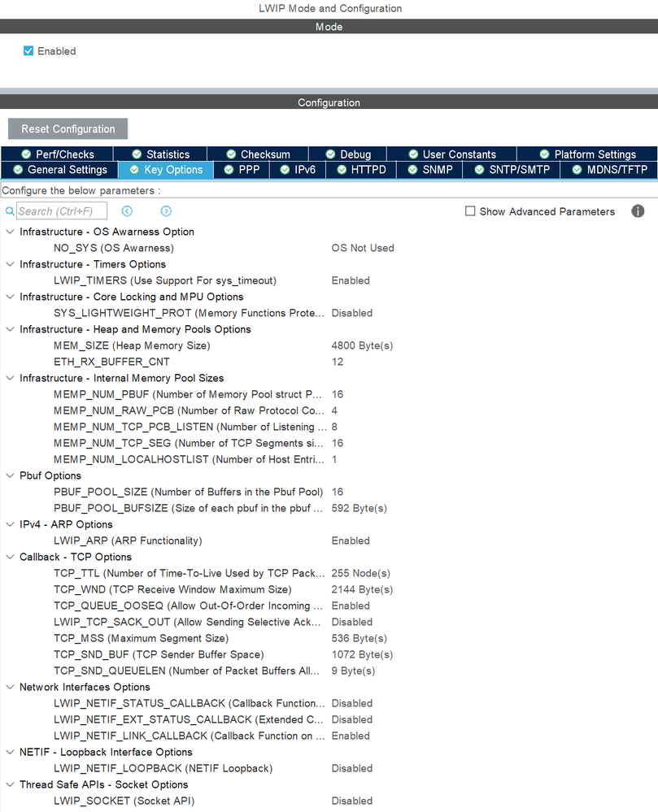Uncheck the LWIP Enabled checkbox
Screen dimensions: 658x812
point(28,50)
